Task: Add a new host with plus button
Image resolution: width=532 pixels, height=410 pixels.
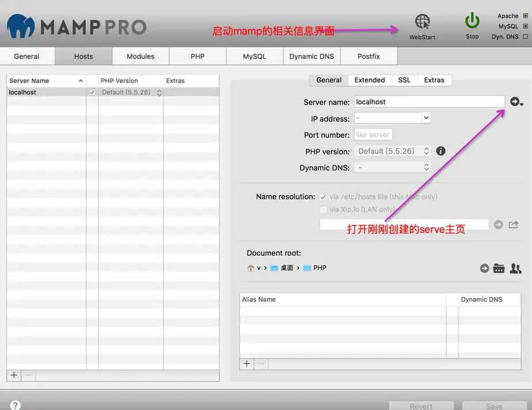Action: coord(14,375)
